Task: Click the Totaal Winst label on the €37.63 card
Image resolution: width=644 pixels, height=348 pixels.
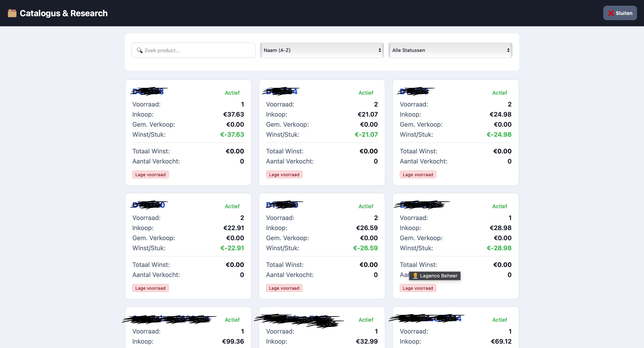Action: [x=151, y=151]
